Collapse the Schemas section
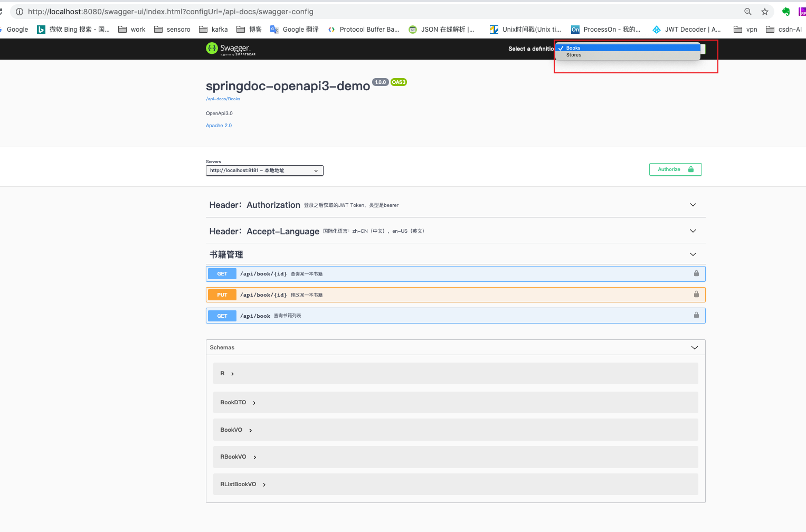The width and height of the screenshot is (806, 532). 694,347
